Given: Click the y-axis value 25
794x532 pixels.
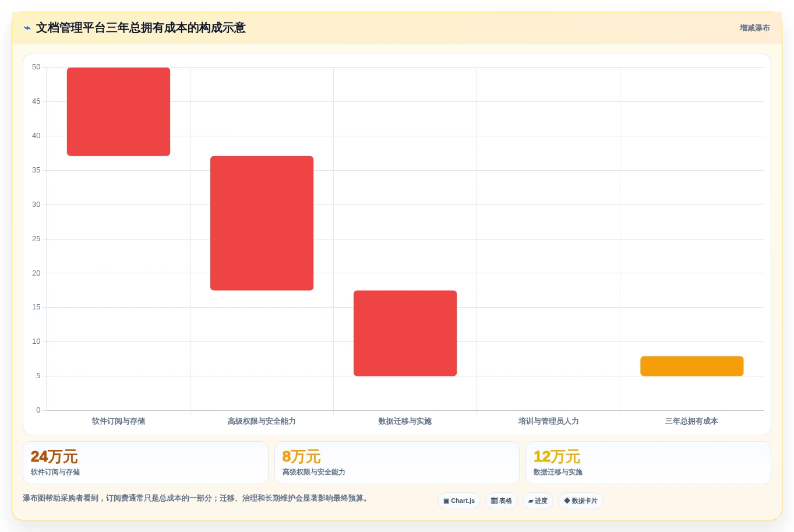Looking at the screenshot, I should click(36, 239).
